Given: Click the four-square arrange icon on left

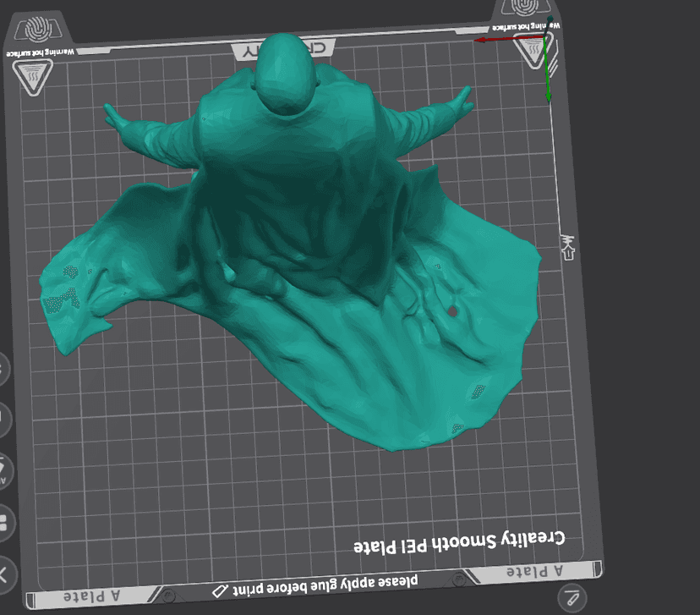Looking at the screenshot, I should (x=3, y=521).
